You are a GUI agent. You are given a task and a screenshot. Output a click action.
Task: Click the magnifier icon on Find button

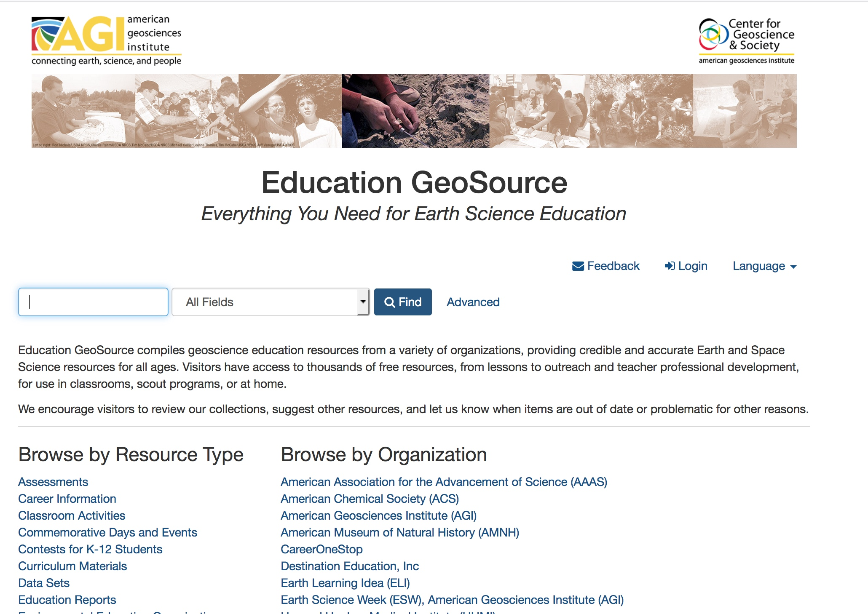[390, 302]
